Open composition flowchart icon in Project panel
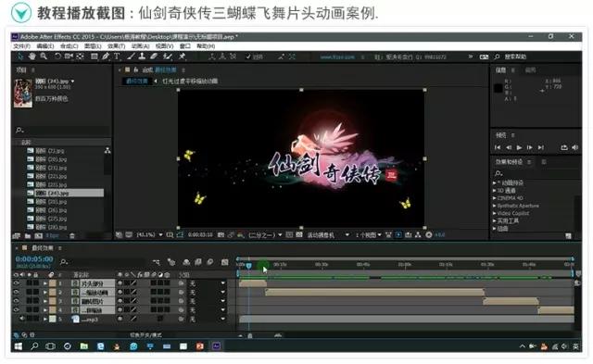 point(107,151)
